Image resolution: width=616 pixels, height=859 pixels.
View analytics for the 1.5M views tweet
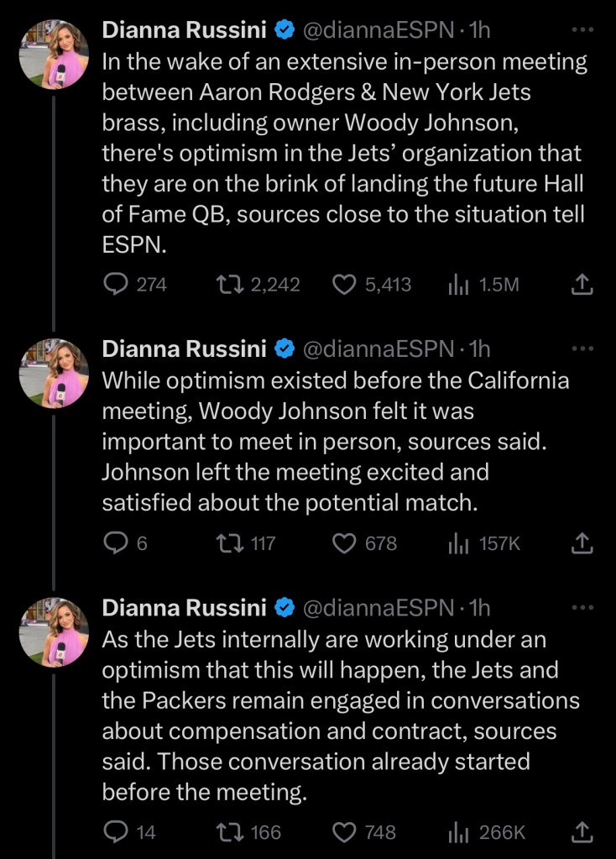tap(459, 285)
